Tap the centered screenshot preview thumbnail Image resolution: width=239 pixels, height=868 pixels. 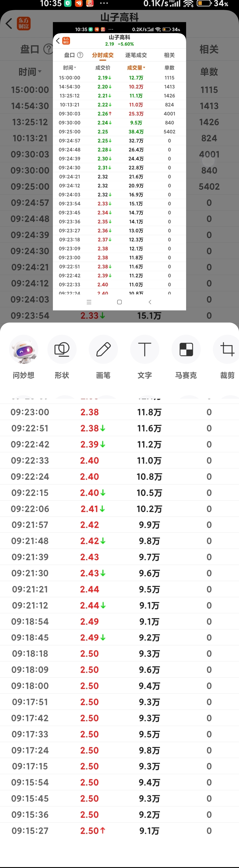click(x=119, y=166)
